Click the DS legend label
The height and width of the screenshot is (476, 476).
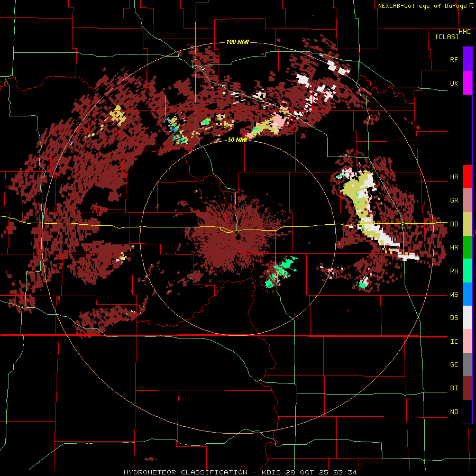coord(454,318)
